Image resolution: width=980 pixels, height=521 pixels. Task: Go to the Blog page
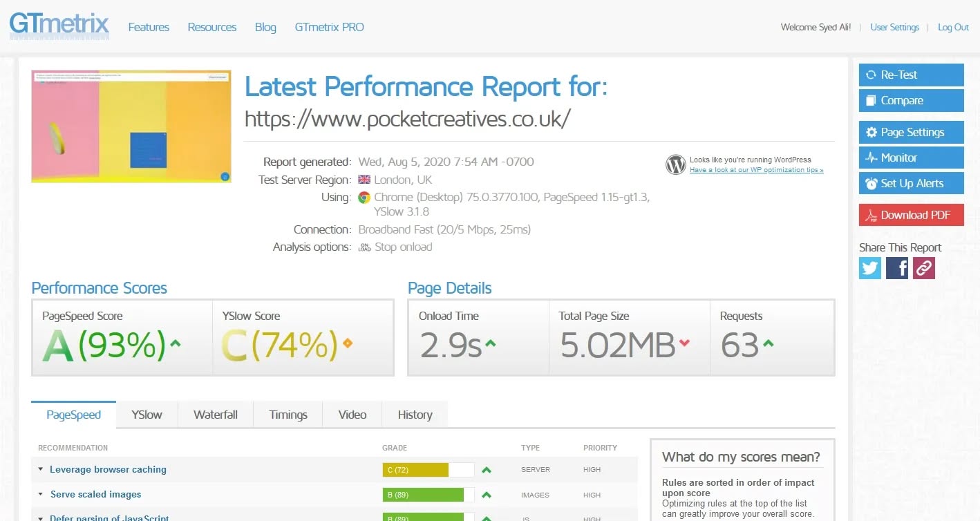[x=265, y=27]
